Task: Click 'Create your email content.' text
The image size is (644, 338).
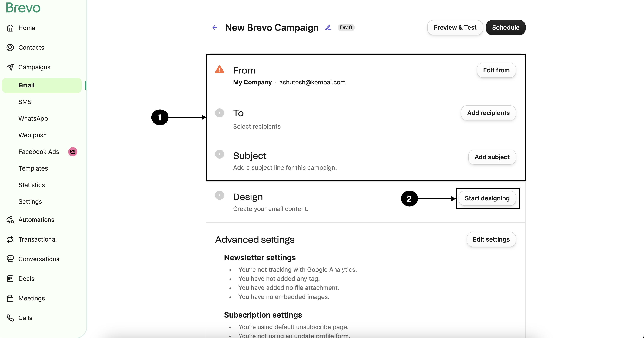Action: [271, 209]
